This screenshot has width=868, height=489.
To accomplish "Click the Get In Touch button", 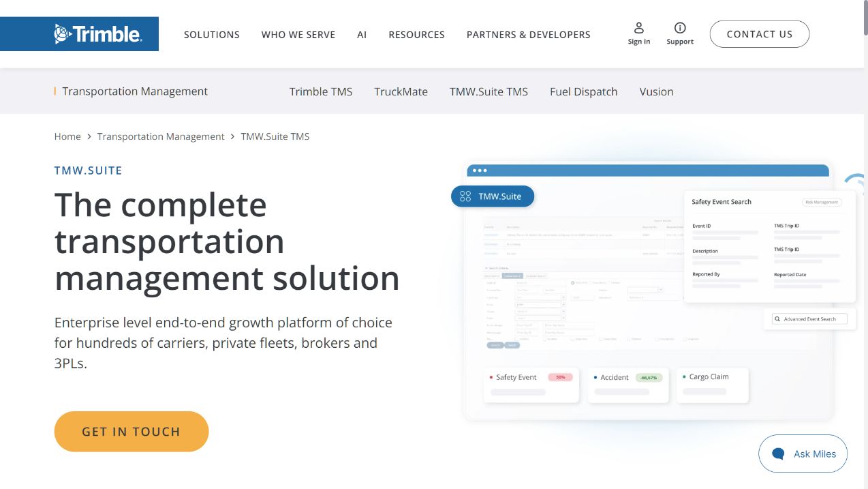I will coord(131,431).
